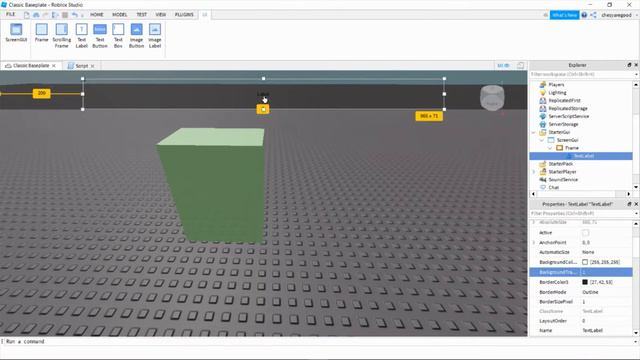640x360 pixels.
Task: Click the view selector cube in viewport
Action: pyautogui.click(x=492, y=98)
